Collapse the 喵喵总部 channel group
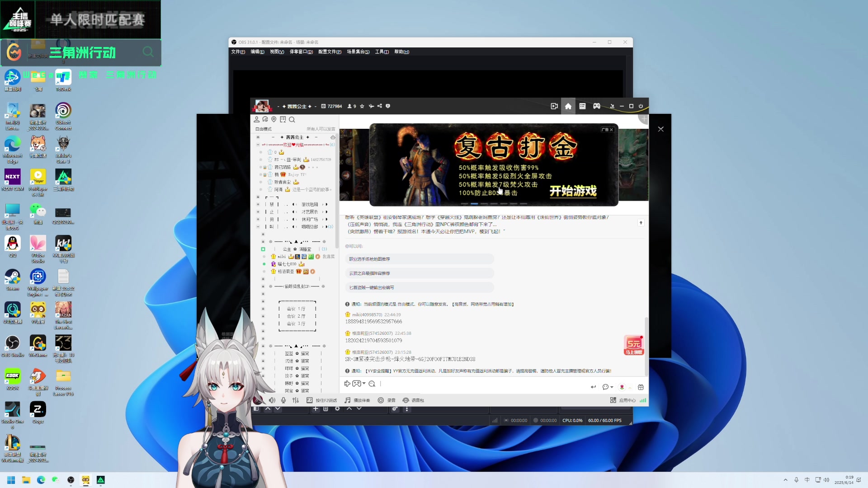The image size is (868, 488). point(258,227)
